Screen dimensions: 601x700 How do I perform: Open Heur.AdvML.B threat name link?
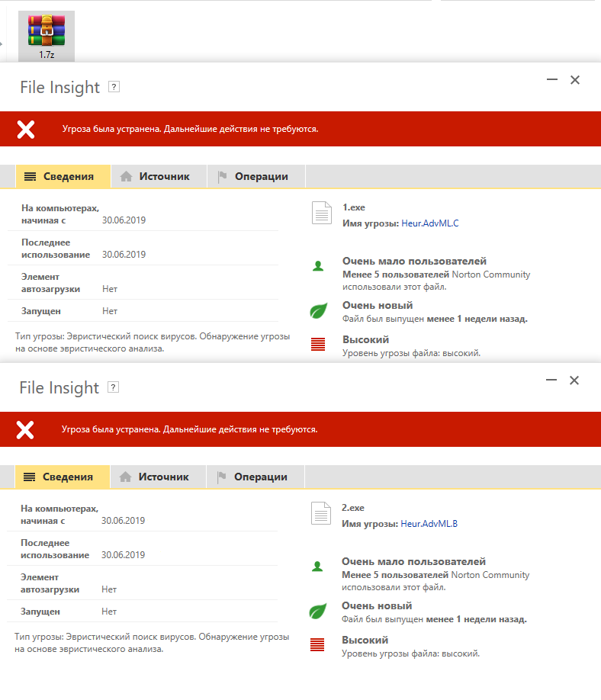tap(429, 524)
